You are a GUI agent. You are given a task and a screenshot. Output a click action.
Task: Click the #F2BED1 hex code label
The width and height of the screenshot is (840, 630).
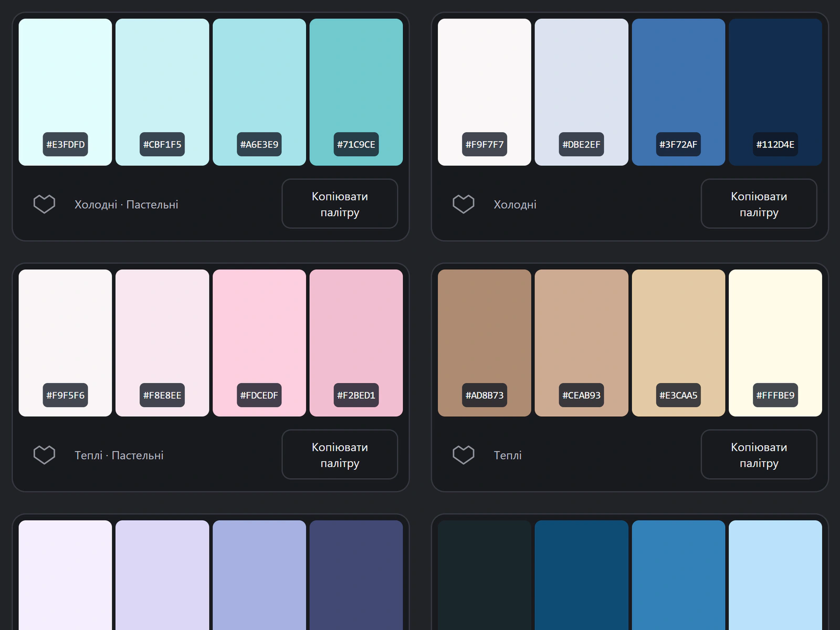356,395
